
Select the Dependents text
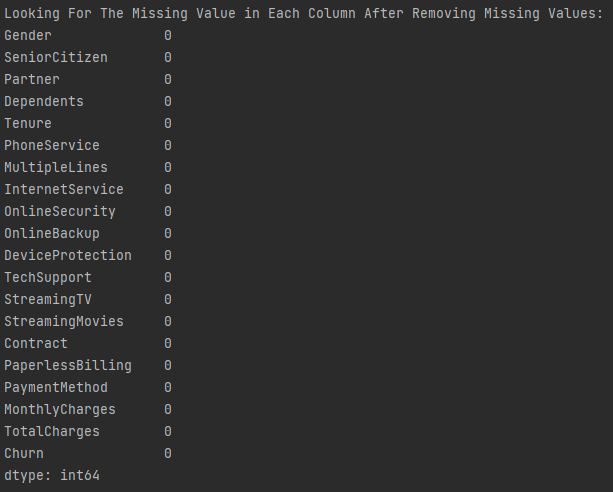[44, 102]
